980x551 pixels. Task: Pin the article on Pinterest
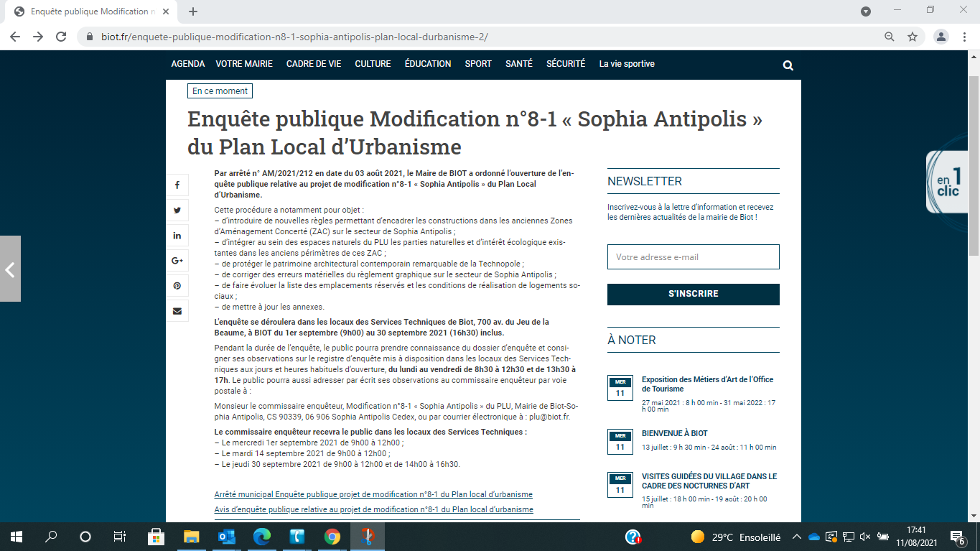pos(177,286)
